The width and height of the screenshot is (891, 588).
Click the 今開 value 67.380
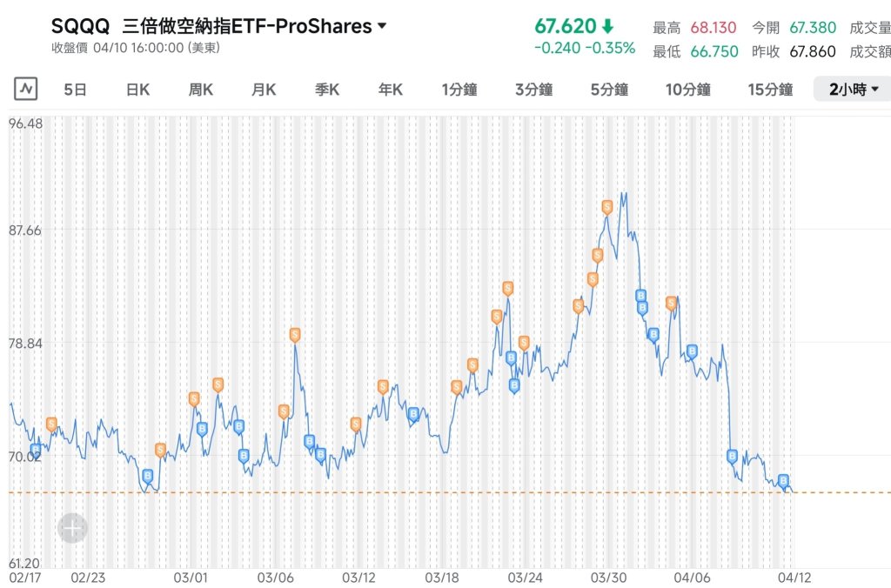(x=813, y=27)
